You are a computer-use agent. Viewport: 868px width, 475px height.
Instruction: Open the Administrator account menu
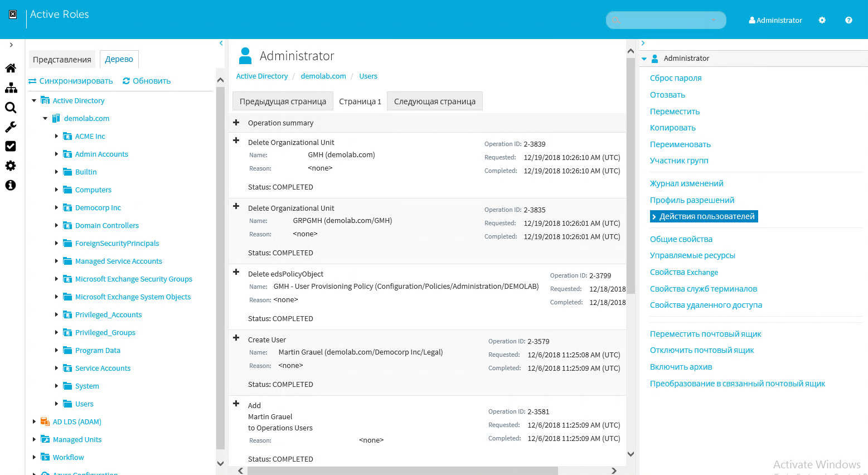tap(775, 20)
